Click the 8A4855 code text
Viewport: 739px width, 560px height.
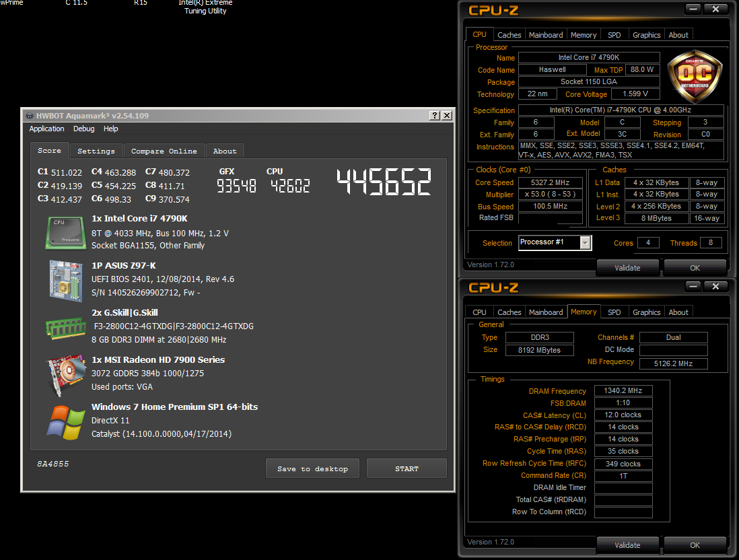click(x=52, y=464)
